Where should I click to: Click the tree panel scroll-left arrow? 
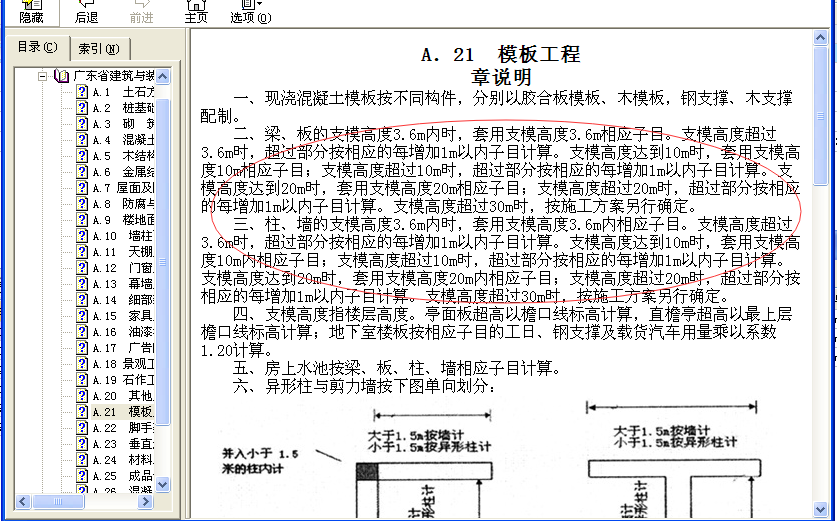pos(23,501)
